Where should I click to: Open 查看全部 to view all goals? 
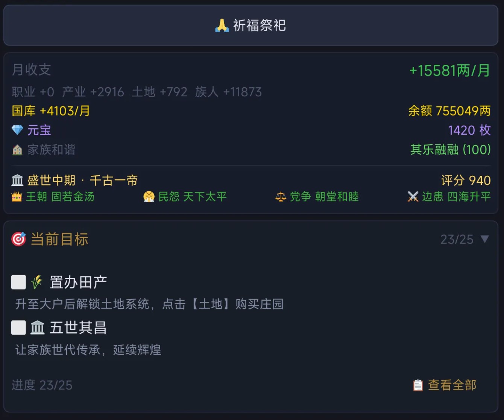452,385
